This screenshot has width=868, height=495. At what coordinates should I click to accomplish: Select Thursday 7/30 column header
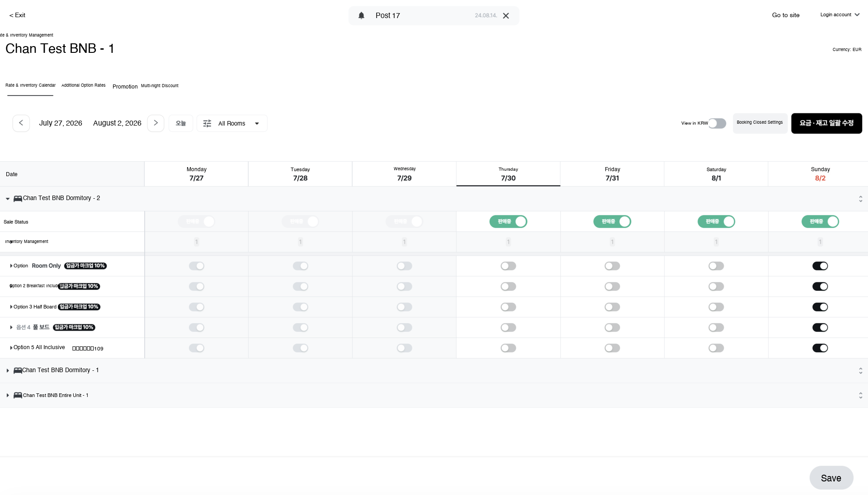tap(508, 174)
